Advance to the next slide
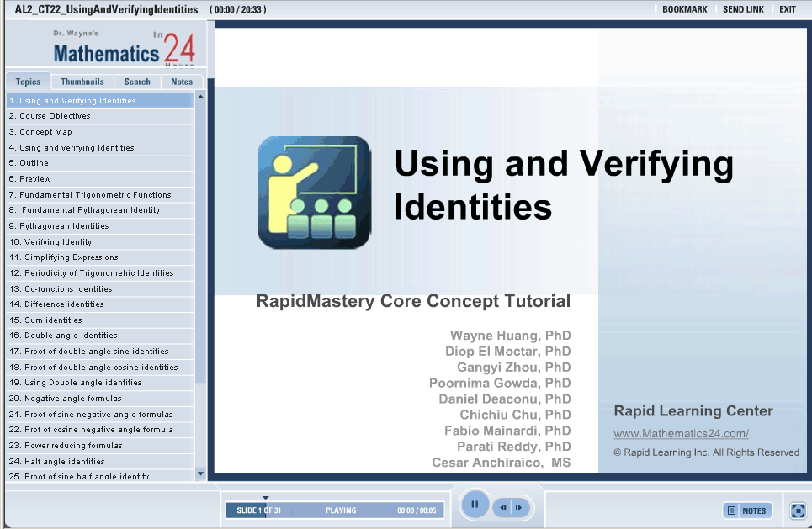 tap(519, 507)
